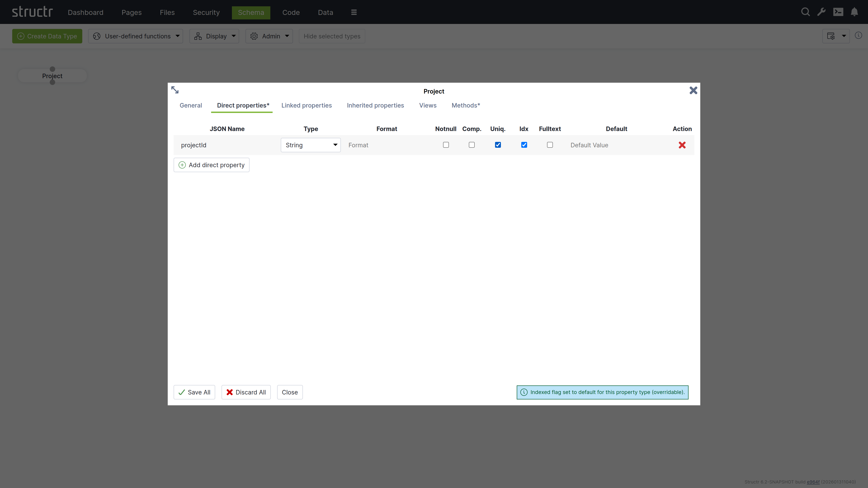Expand the Display dropdown

[214, 36]
